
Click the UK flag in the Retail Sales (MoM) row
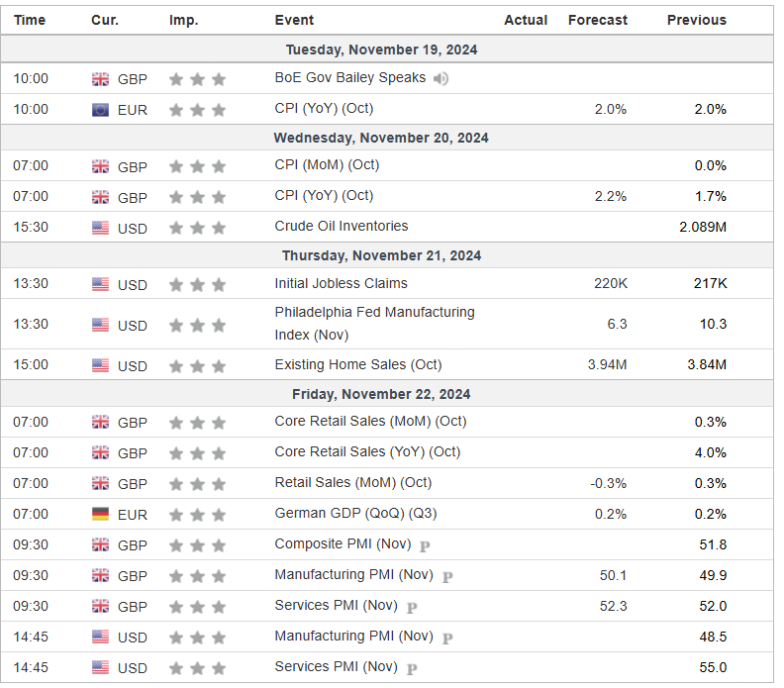tap(101, 483)
